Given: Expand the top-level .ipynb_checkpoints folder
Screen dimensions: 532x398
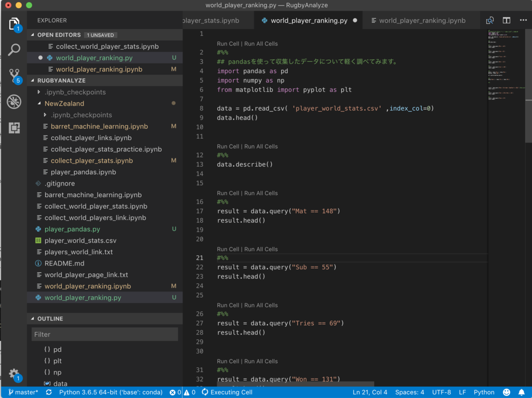Looking at the screenshot, I should pos(75,92).
